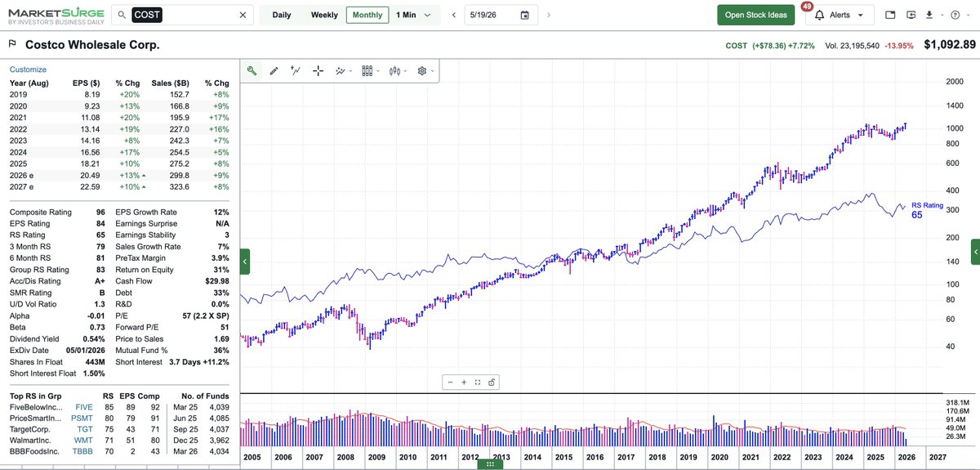
Task: Open the help question mark icon
Action: [x=955, y=15]
